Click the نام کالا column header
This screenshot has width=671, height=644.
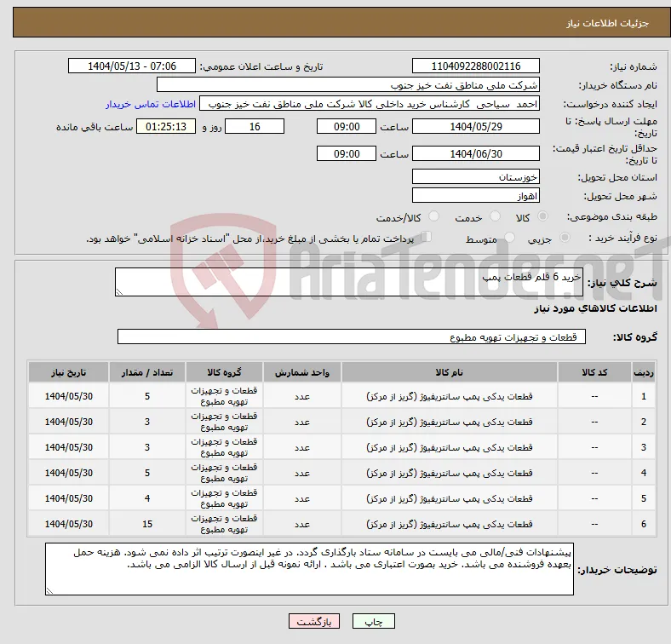pyautogui.click(x=450, y=372)
